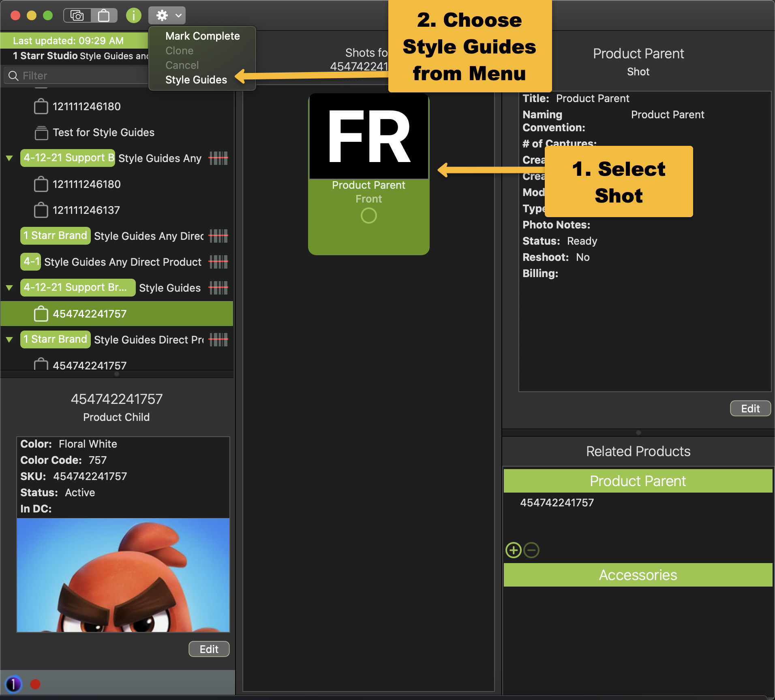This screenshot has height=700, width=775.
Task: Select Test for Style Guides row
Action: (x=117, y=132)
